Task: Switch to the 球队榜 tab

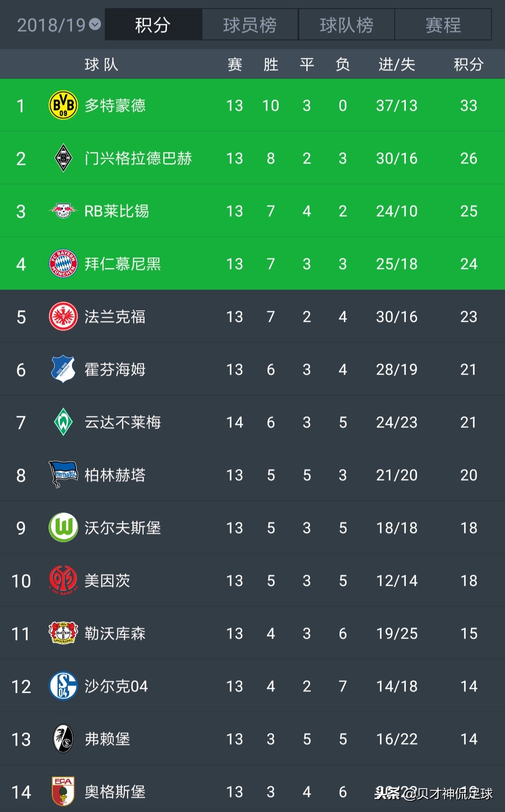Action: pyautogui.click(x=346, y=25)
